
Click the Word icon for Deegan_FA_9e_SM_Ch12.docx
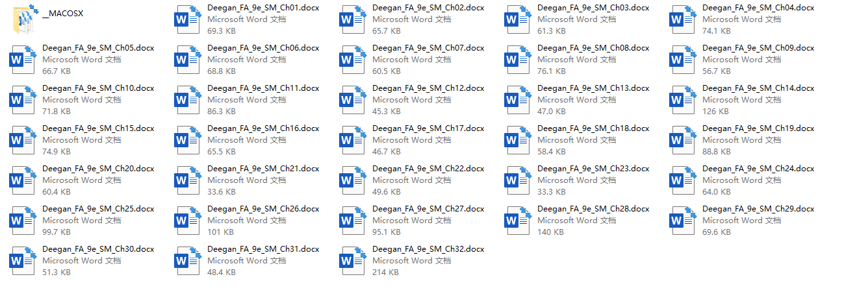point(353,100)
